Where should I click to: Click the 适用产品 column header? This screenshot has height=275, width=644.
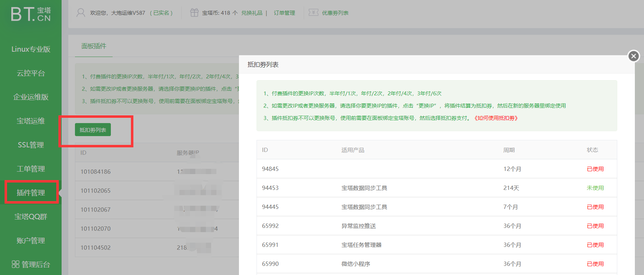pos(353,150)
